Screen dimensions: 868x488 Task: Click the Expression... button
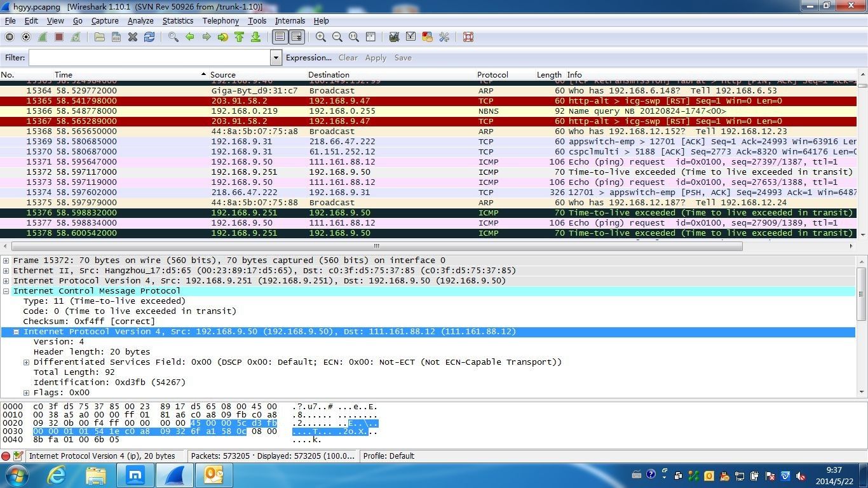click(x=308, y=58)
